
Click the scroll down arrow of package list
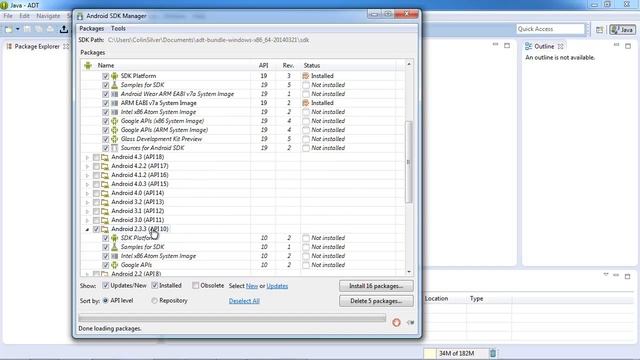[x=409, y=272]
